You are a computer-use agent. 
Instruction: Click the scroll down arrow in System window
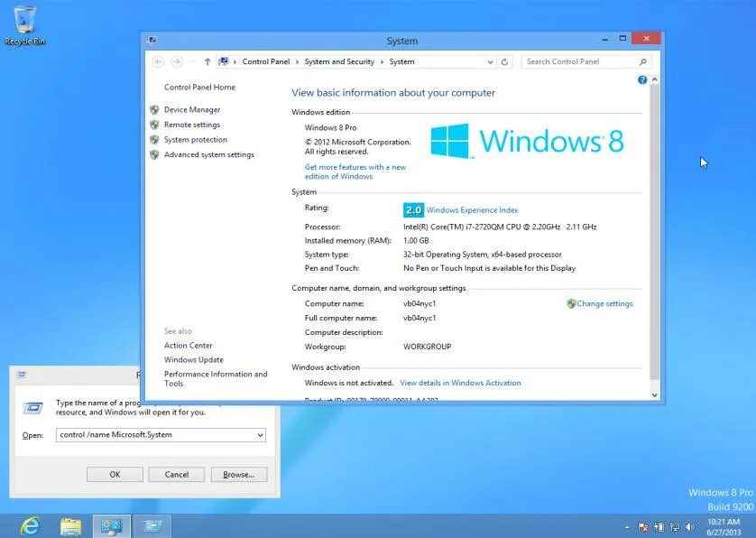tap(654, 394)
